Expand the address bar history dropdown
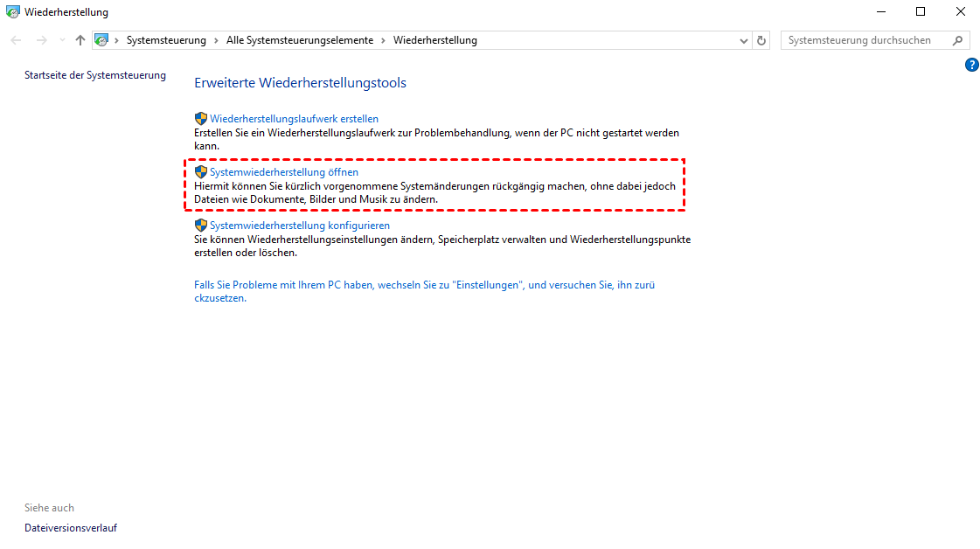This screenshot has height=549, width=980. coord(743,40)
